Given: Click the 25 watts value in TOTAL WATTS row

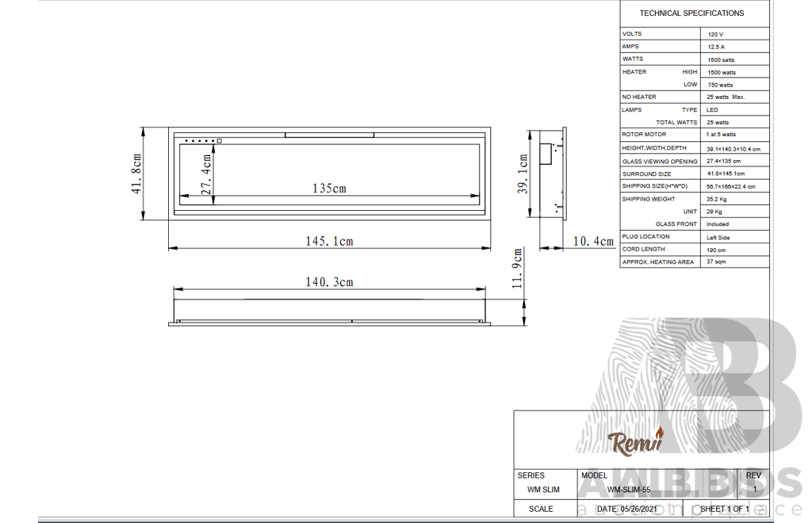Looking at the screenshot, I should (717, 123).
